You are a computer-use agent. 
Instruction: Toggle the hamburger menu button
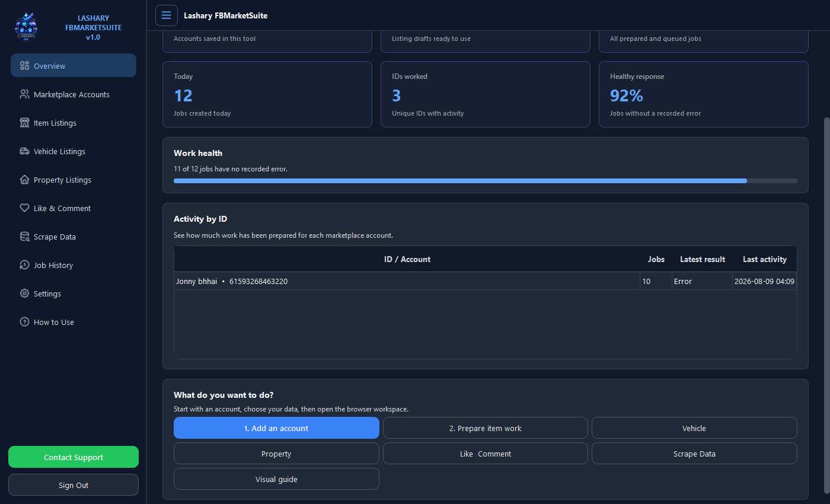coord(167,15)
